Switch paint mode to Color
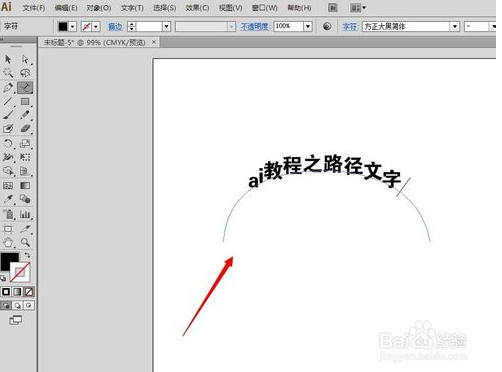The width and height of the screenshot is (502, 372). [6, 292]
